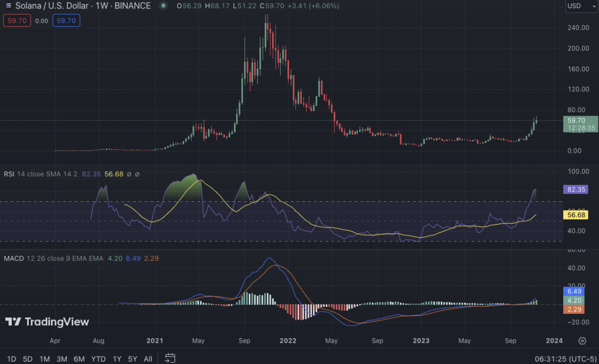Click the Aug time axis label
The image size is (599, 364).
tap(99, 341)
